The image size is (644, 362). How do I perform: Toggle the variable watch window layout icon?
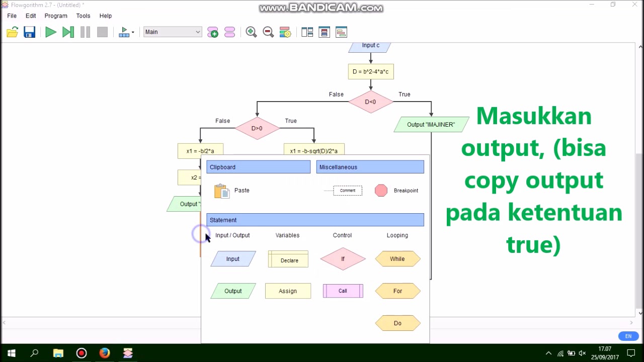tap(307, 32)
